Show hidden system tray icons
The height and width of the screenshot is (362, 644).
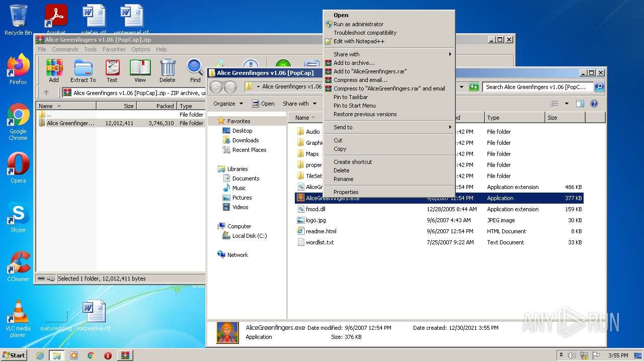[x=561, y=355]
